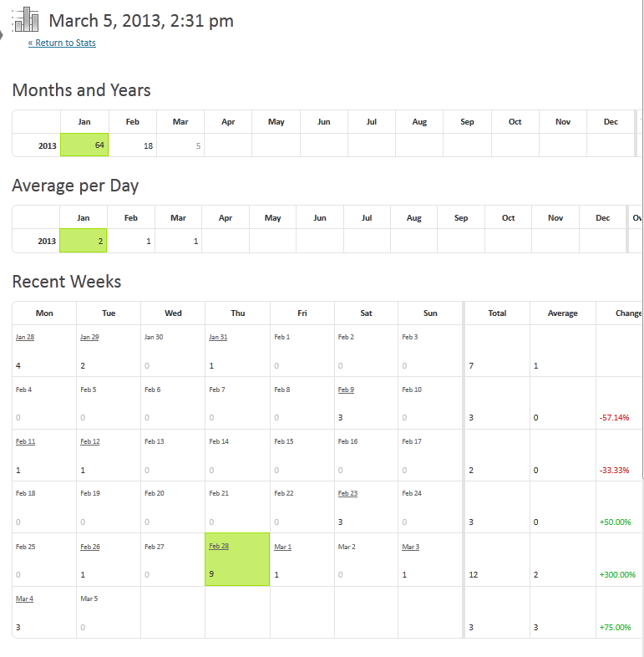Viewport: 644px width, 657px height.
Task: Select the Feb 9 date link
Action: click(x=346, y=390)
